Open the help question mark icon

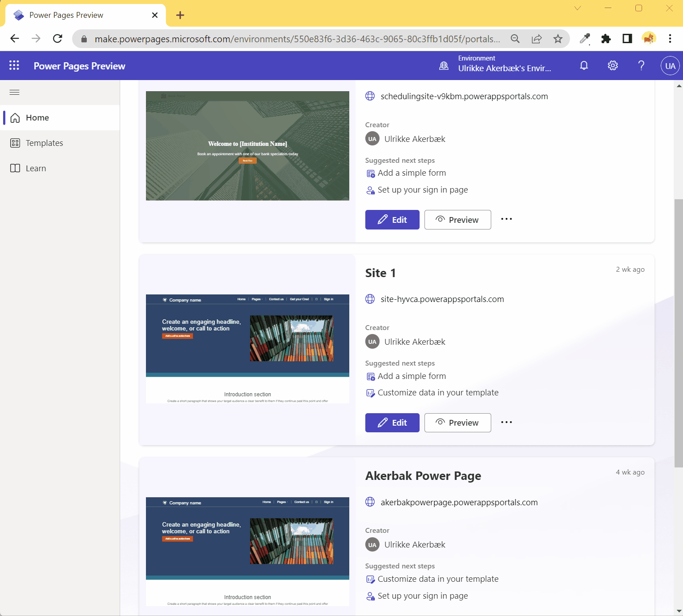click(x=641, y=66)
